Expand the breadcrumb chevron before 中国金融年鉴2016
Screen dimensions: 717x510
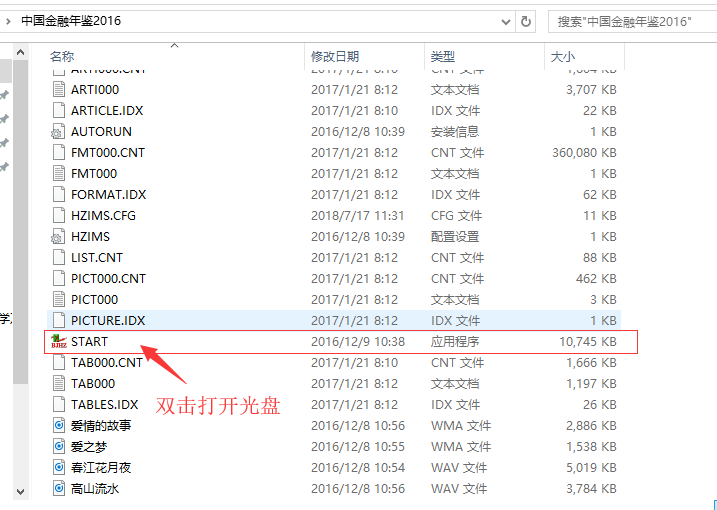tap(8, 21)
